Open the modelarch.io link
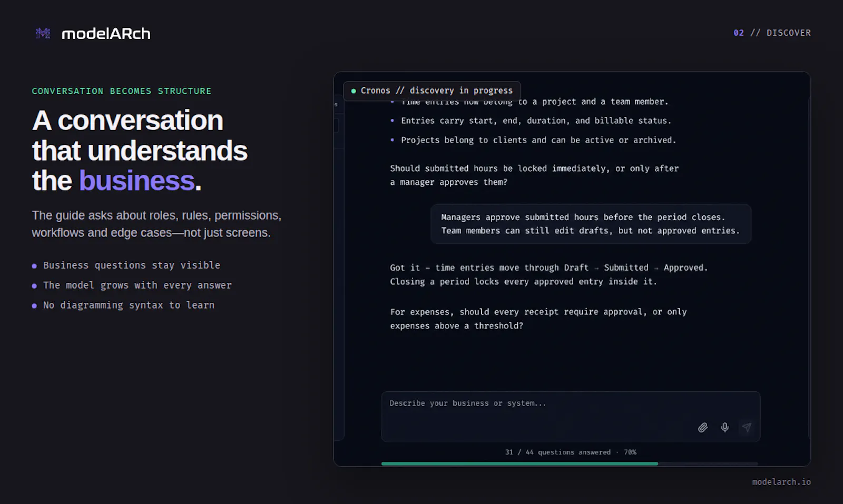The image size is (843, 504). [x=781, y=482]
